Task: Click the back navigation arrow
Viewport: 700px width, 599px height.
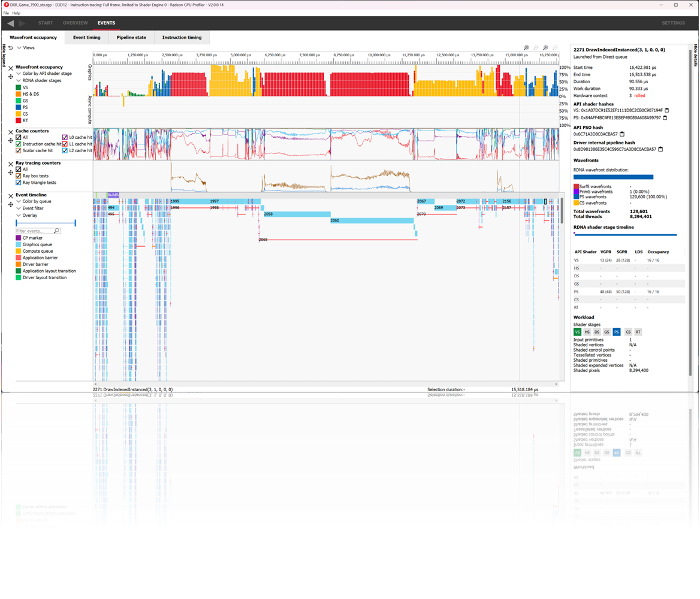Action: (x=9, y=23)
